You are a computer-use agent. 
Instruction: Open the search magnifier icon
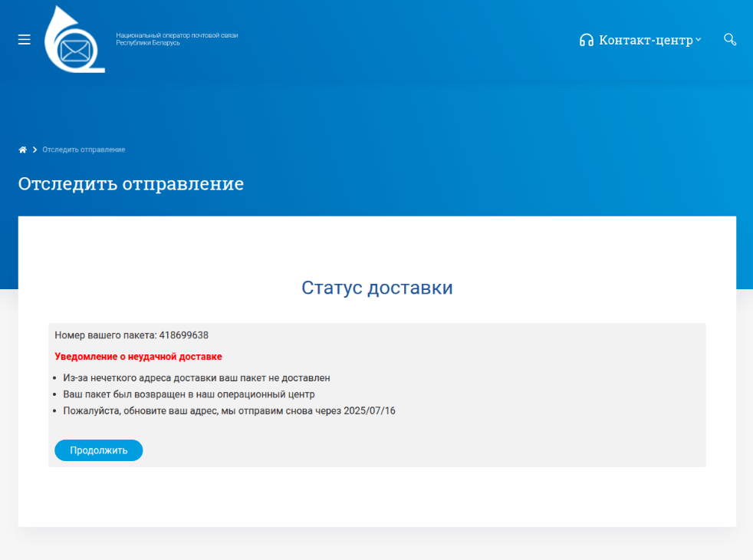(730, 39)
